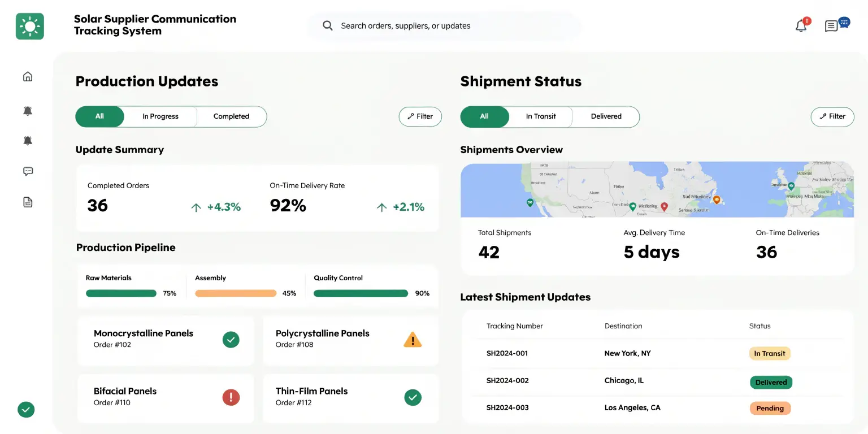Open the Filter options for Shipment Status
Viewport: 868px width, 434px height.
(832, 116)
